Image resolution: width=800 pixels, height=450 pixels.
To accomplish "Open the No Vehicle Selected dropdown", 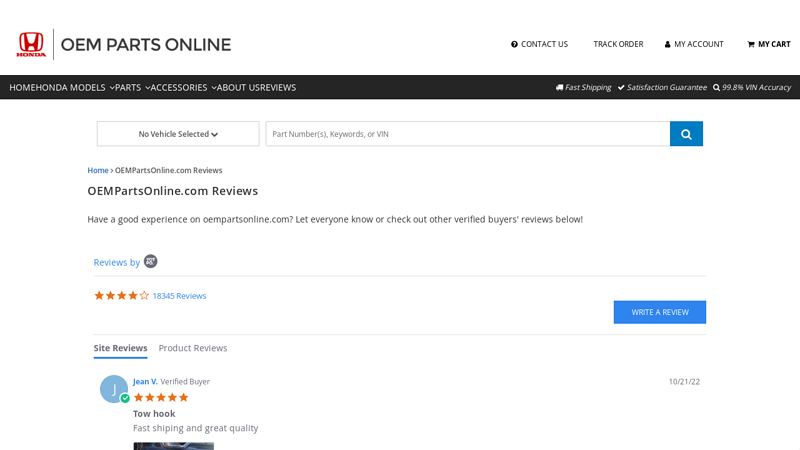I will tap(178, 134).
